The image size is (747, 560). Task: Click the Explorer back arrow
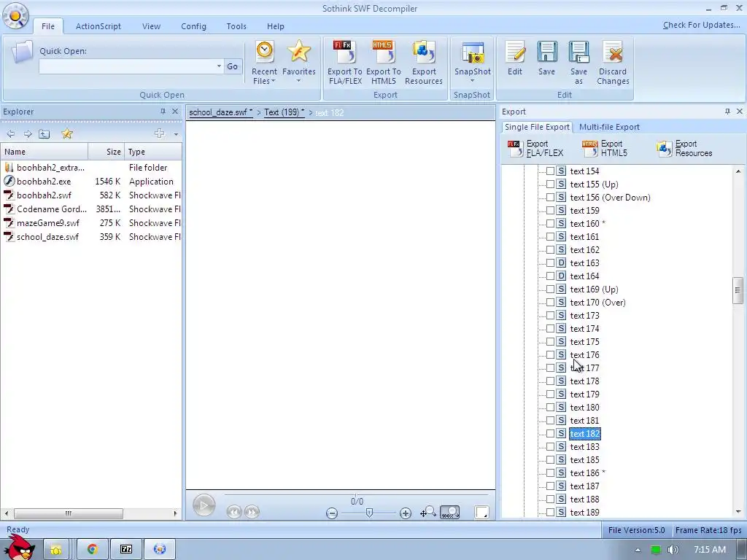(10, 134)
